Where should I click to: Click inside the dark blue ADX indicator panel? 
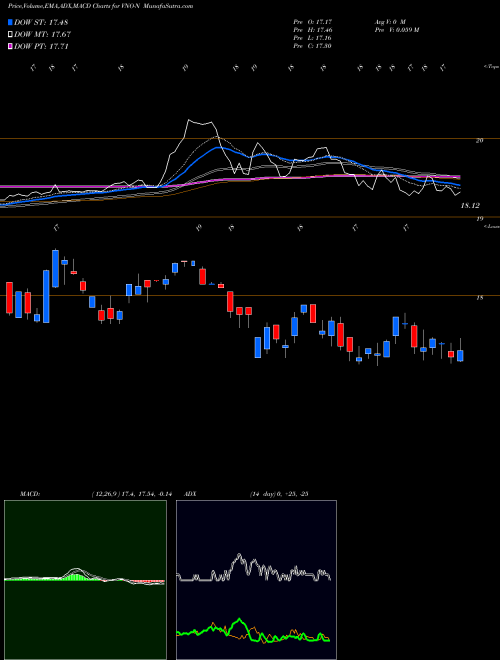(256, 580)
